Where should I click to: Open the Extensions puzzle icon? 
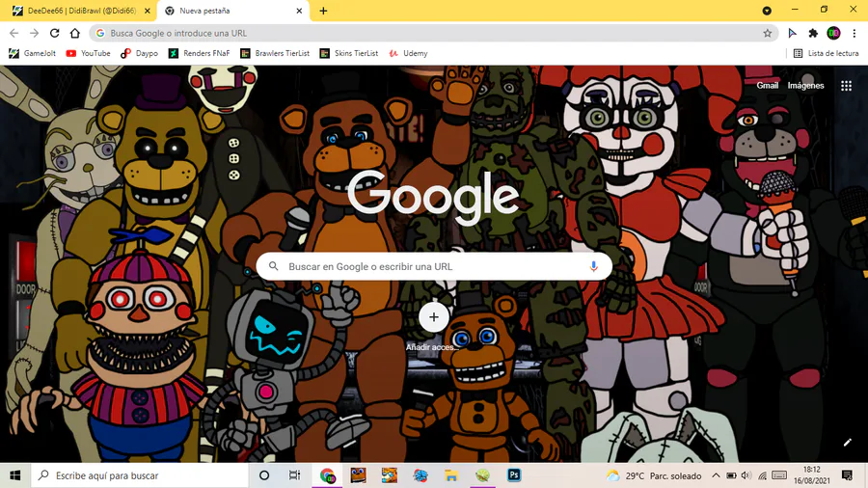point(813,33)
